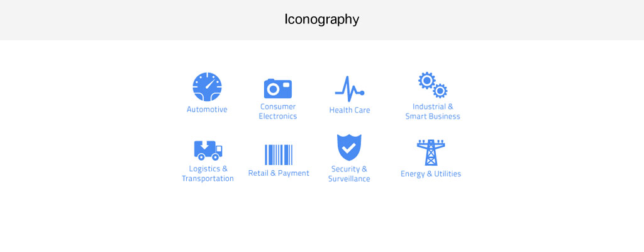The height and width of the screenshot is (252, 644).
Task: Open the Energy & Utilities label
Action: tap(431, 174)
